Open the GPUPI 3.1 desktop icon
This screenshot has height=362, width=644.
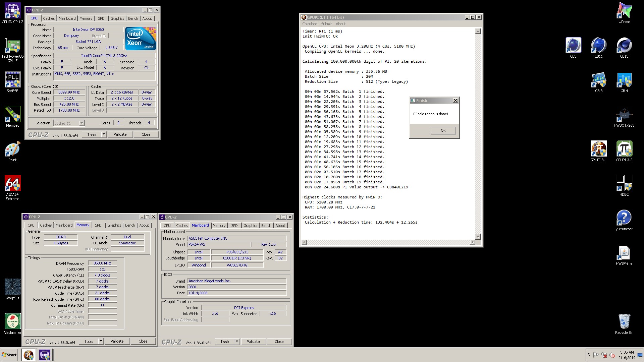(x=599, y=151)
